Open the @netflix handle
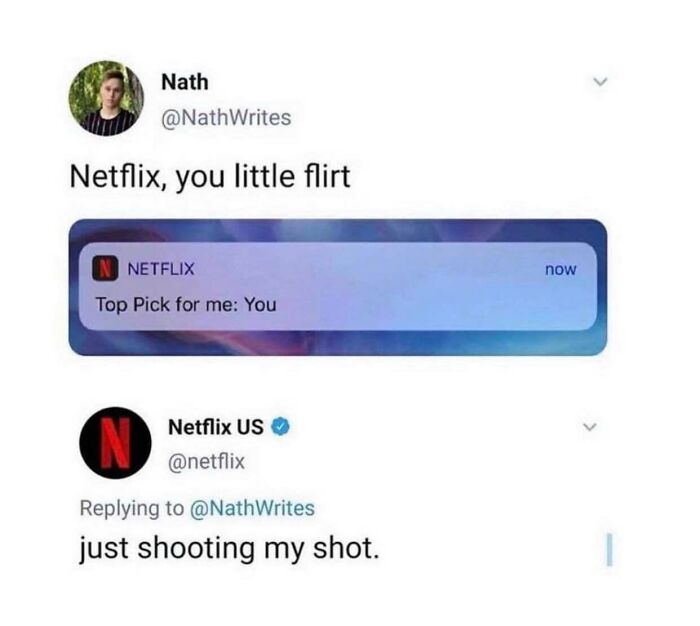This screenshot has width=700, height=626. coord(206,461)
